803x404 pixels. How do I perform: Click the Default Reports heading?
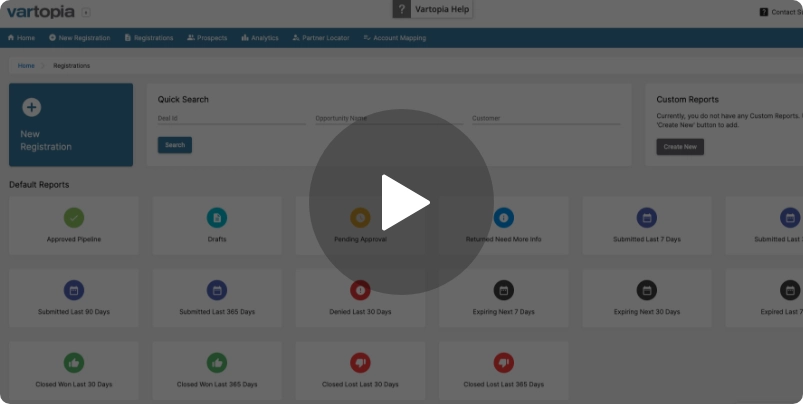[x=39, y=184]
